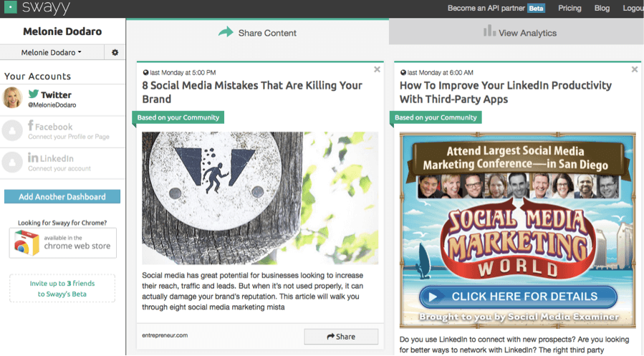Click the Swayy green logo icon

click(10, 7)
